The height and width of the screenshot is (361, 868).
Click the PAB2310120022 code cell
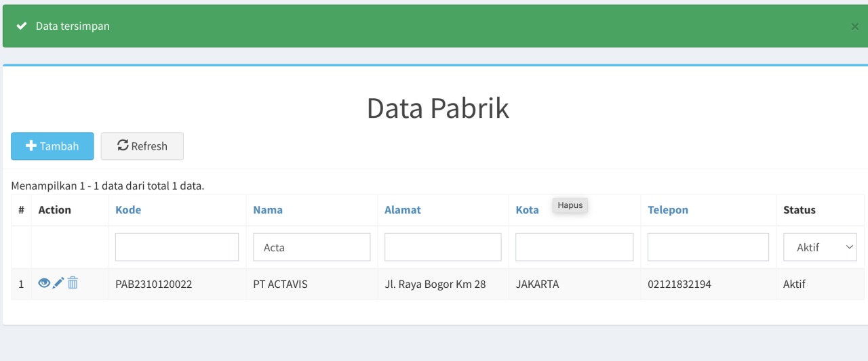tap(154, 284)
